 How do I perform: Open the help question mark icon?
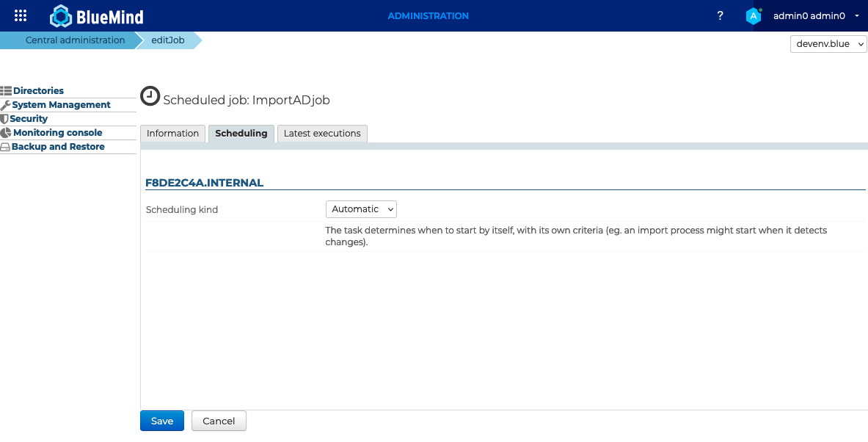[720, 15]
